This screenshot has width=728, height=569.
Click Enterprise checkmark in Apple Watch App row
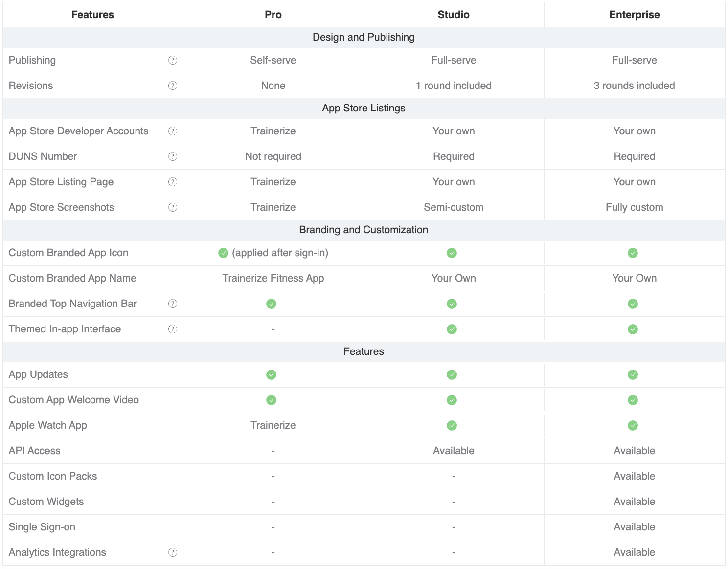[633, 425]
